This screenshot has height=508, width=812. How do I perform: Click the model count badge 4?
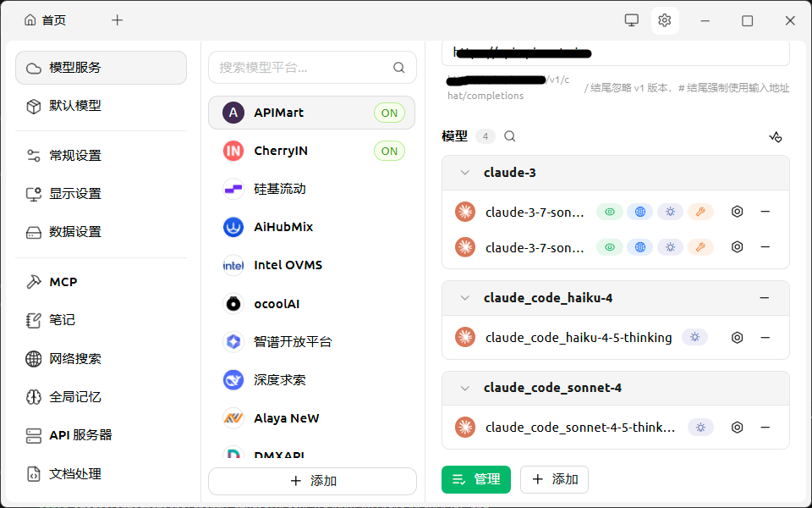(486, 136)
